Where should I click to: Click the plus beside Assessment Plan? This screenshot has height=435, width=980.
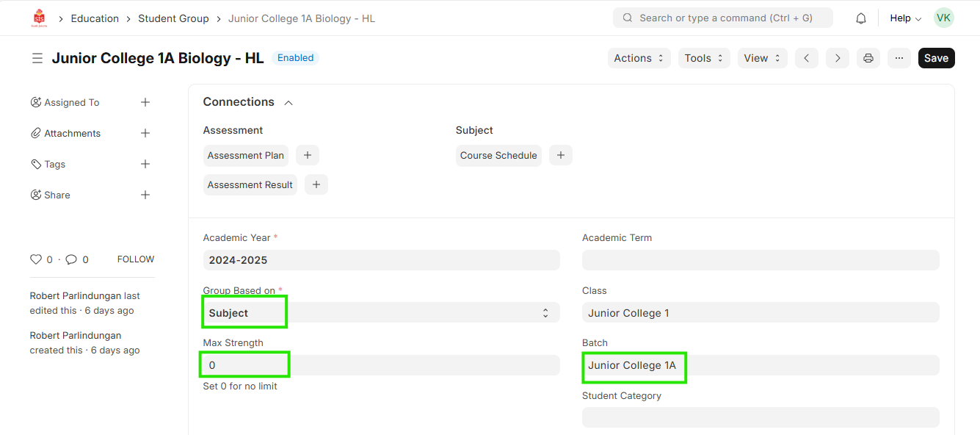coord(308,155)
